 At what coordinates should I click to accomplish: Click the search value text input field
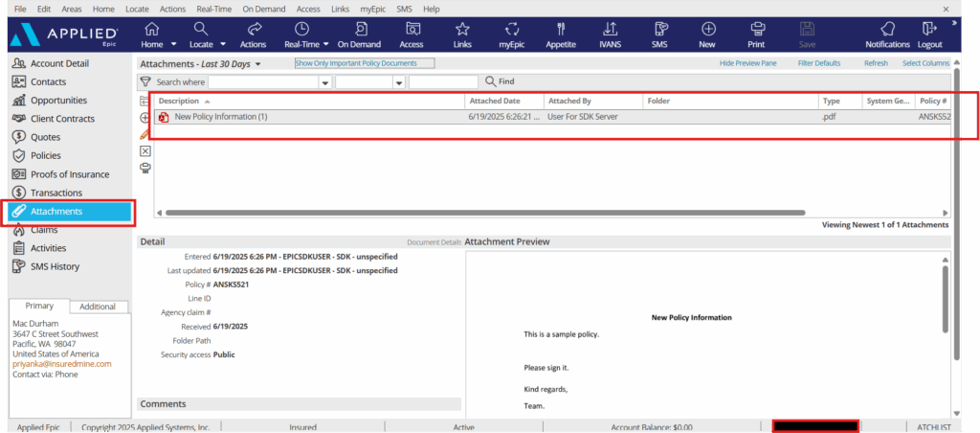pos(443,82)
